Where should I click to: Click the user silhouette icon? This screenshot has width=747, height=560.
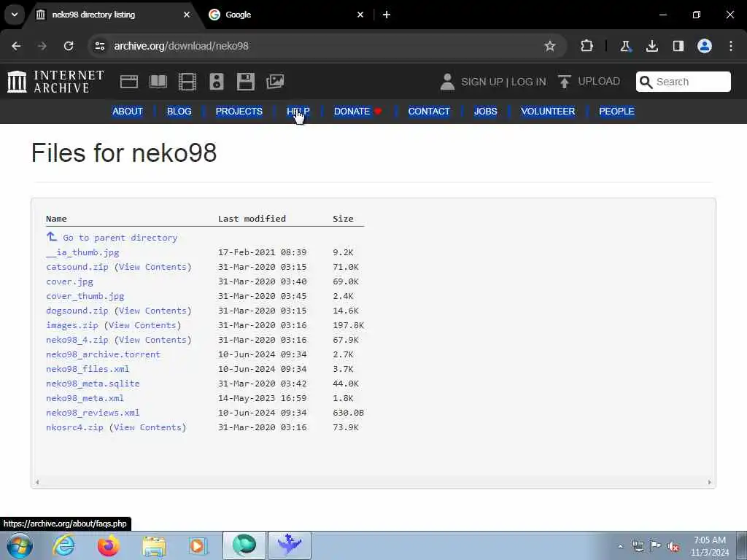click(447, 82)
